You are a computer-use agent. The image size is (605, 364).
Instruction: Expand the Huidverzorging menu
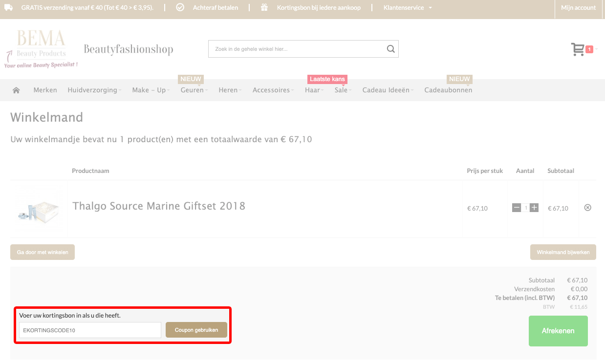pos(94,90)
